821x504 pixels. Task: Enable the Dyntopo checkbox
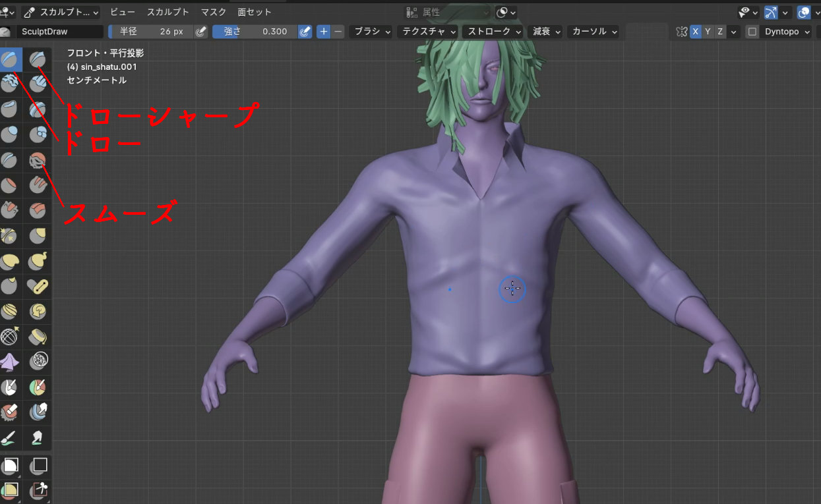pyautogui.click(x=752, y=32)
